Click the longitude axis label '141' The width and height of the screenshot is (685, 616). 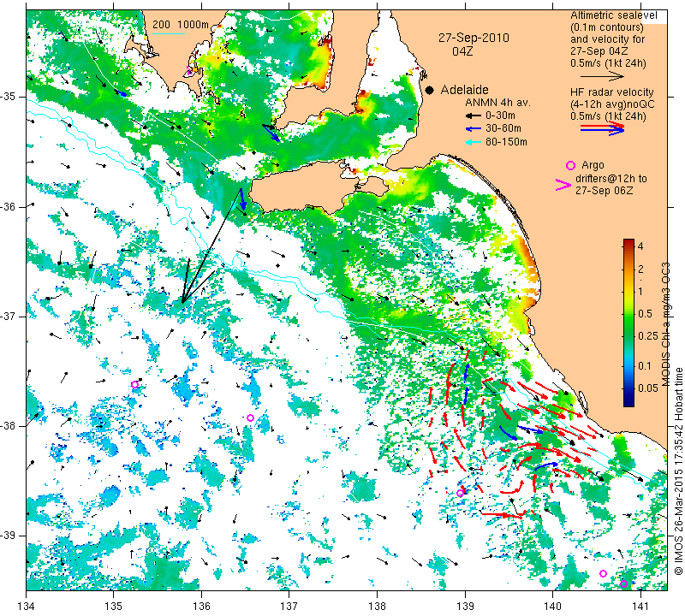coord(640,607)
